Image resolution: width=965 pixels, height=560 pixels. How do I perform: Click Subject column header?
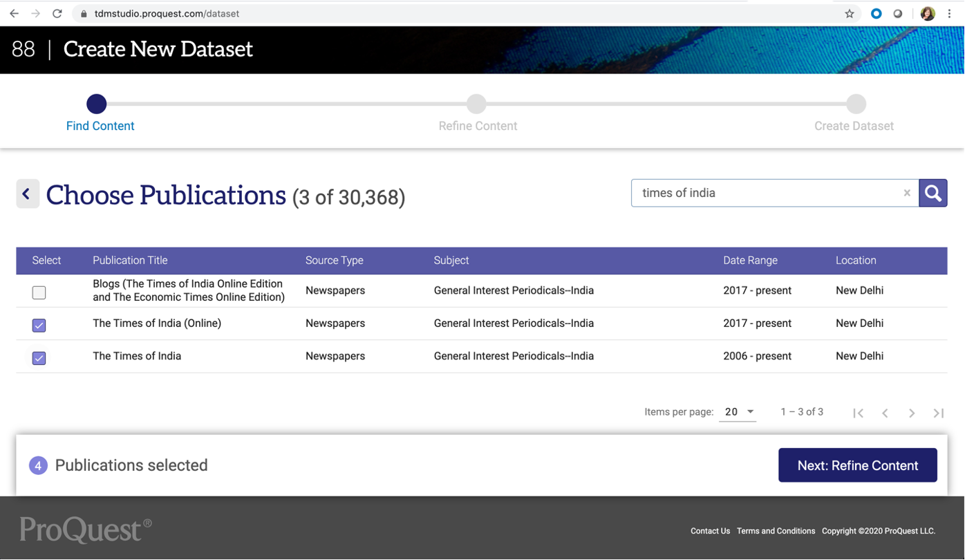451,261
